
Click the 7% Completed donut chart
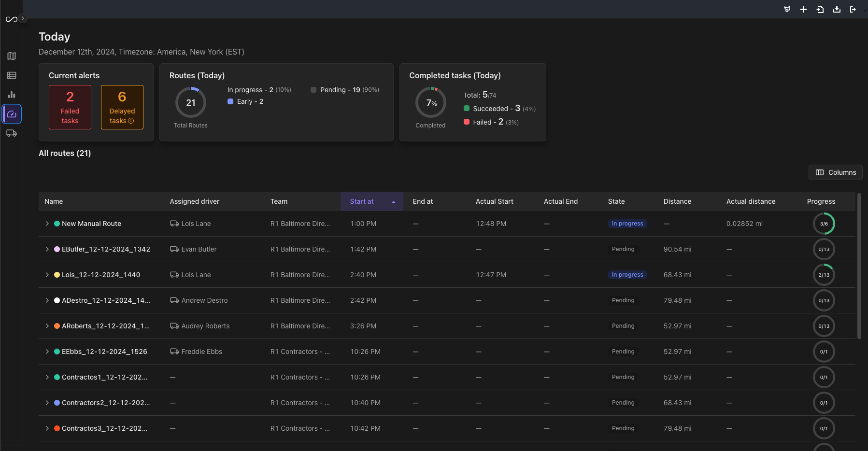[x=431, y=102]
